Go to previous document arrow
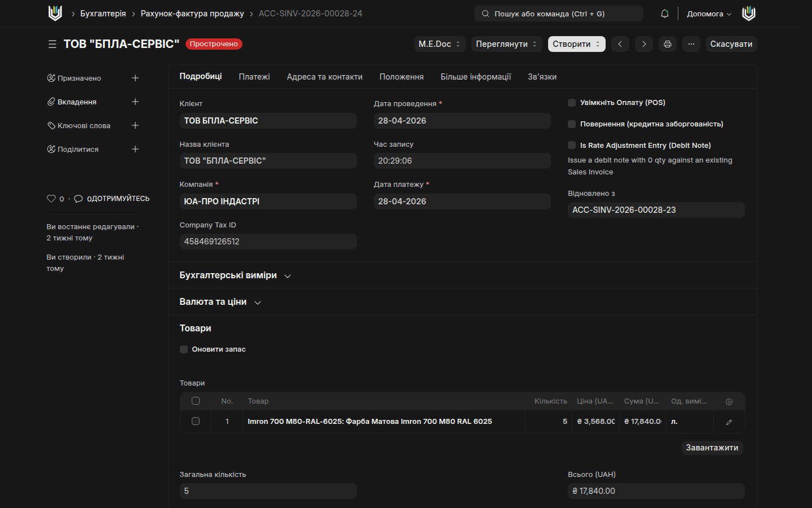 (620, 44)
